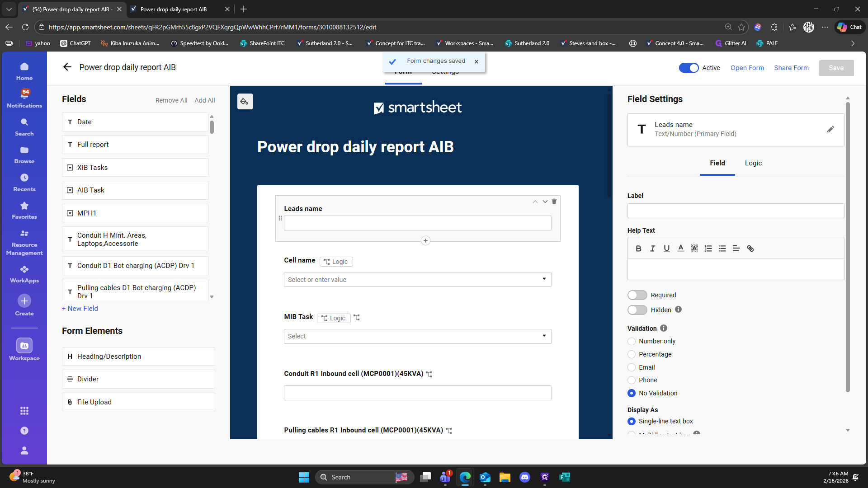Click the Open Form link
The width and height of the screenshot is (868, 488).
coord(747,68)
